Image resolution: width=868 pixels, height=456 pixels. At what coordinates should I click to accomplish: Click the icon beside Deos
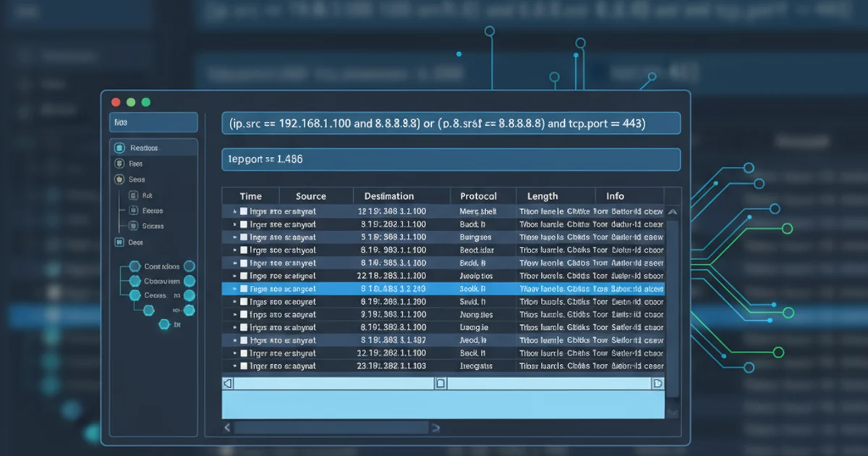pyautogui.click(x=119, y=242)
